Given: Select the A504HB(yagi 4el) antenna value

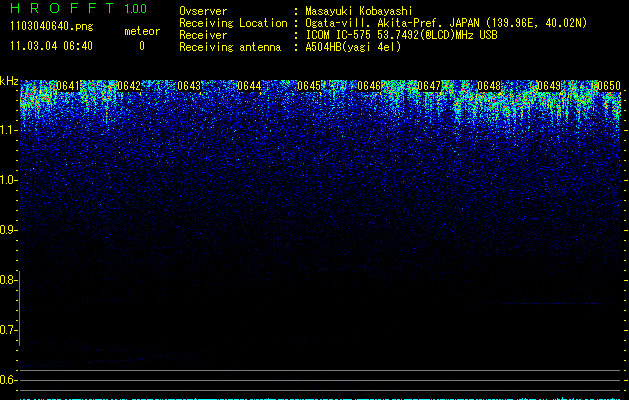Looking at the screenshot, I should coord(353,47).
